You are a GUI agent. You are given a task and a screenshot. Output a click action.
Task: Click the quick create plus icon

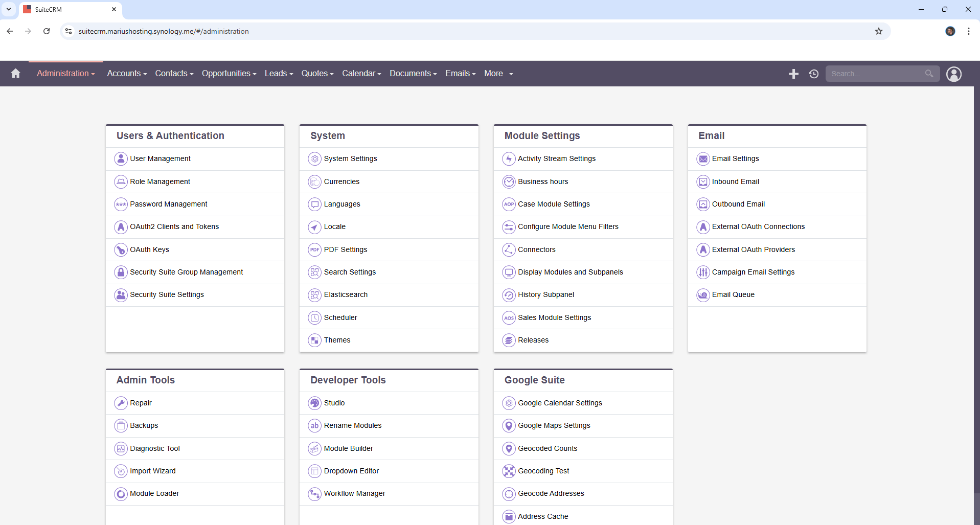click(x=793, y=74)
